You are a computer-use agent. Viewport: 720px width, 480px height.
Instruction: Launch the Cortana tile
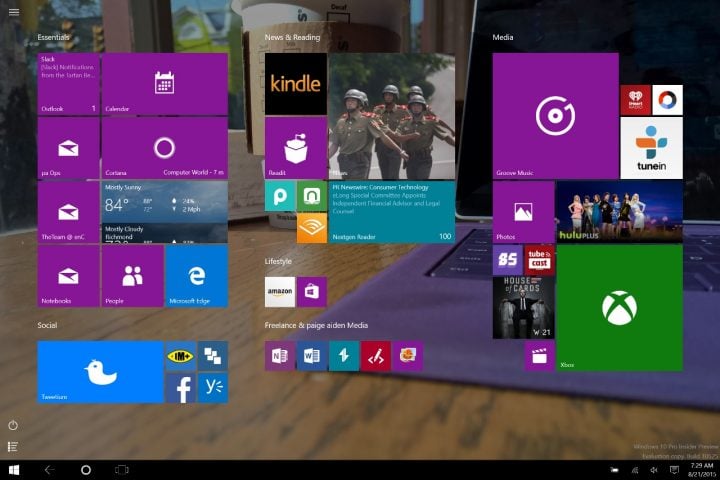pyautogui.click(x=164, y=148)
